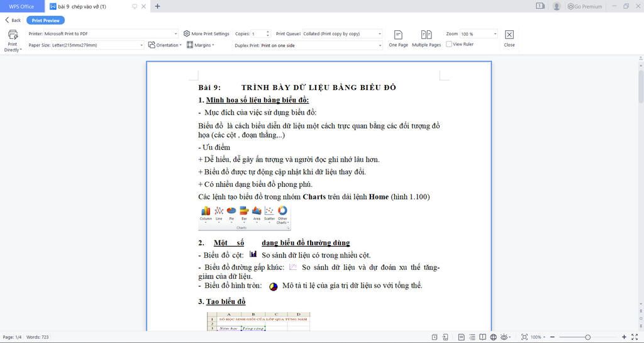Screen dimensions: 644x343
Task: Add a new tab with the plus button
Action: point(157,6)
